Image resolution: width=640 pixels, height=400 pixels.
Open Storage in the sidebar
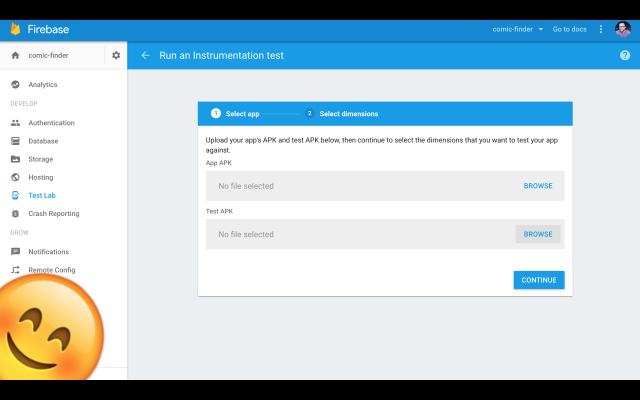click(40, 159)
